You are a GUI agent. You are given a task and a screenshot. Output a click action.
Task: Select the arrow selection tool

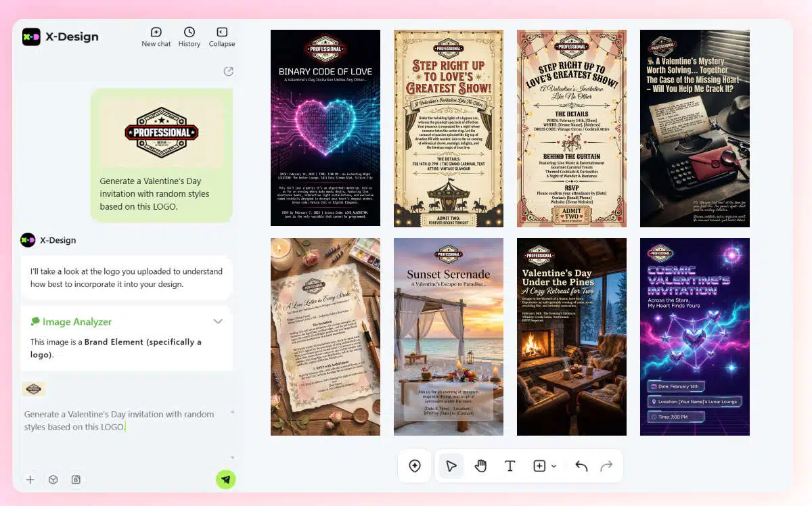point(451,466)
